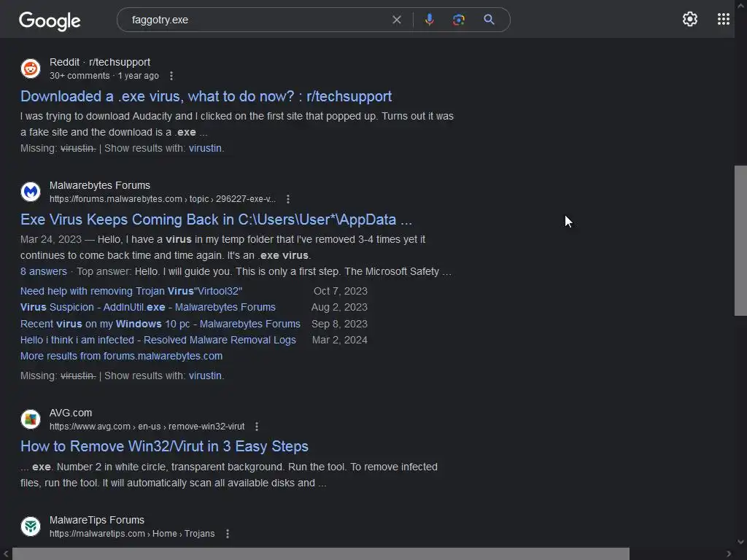Click the 'Oct 7, 2023' date

pos(340,291)
